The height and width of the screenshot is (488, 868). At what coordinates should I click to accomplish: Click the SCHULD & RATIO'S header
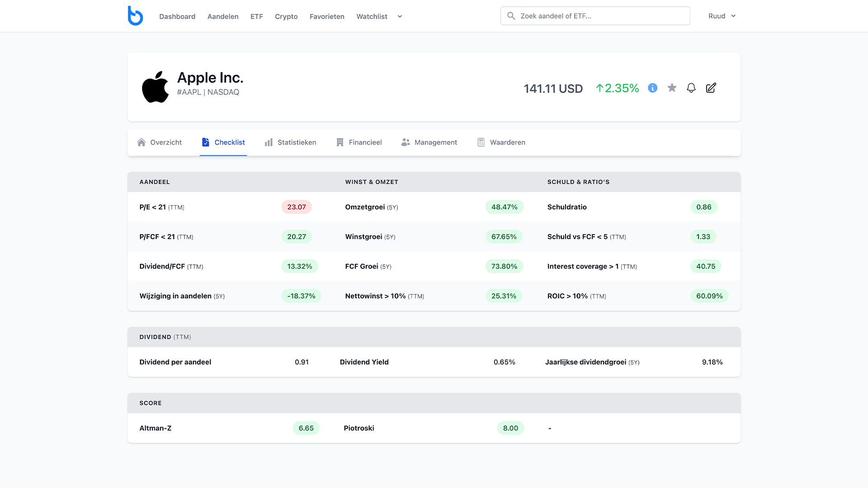pos(578,182)
